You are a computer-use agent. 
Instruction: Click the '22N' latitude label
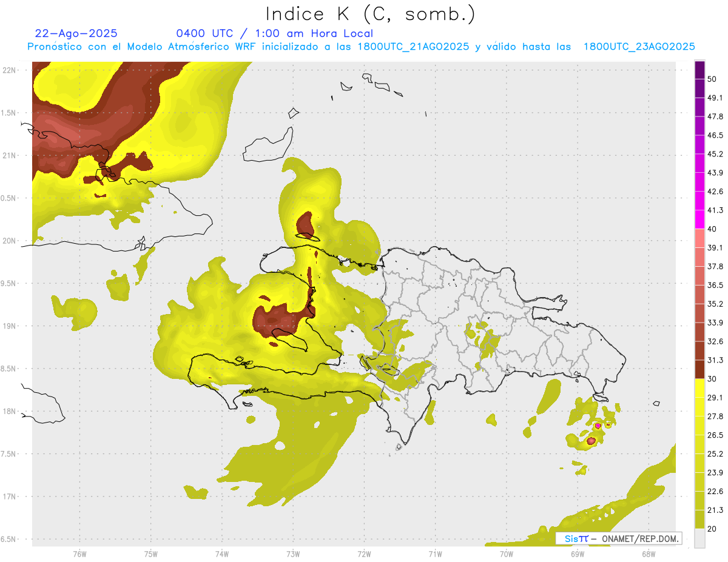pos(9,70)
